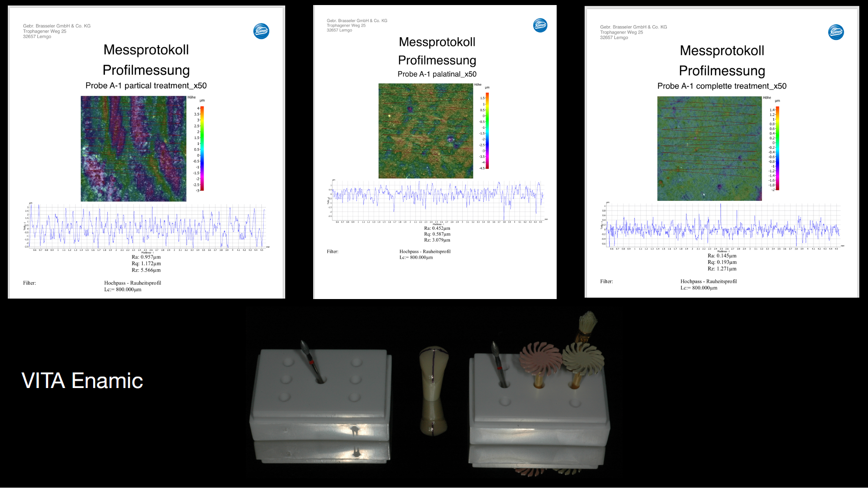
Task: Click the roughness profile graph on the palatinal page
Action: 437,201
